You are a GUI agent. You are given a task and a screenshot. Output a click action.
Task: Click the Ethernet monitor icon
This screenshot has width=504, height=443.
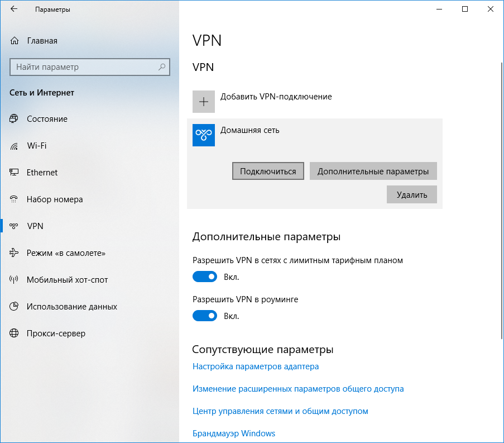[15, 173]
